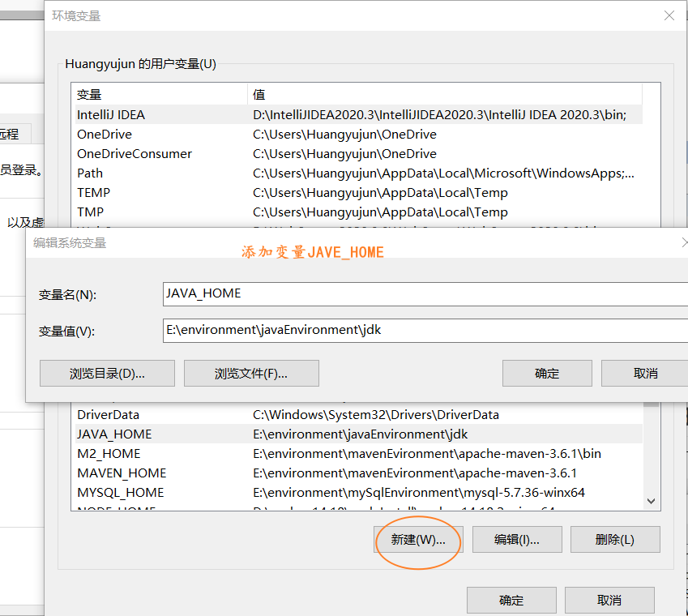This screenshot has width=688, height=616.
Task: Click the 编辑(I)... button for system variables
Action: click(517, 540)
